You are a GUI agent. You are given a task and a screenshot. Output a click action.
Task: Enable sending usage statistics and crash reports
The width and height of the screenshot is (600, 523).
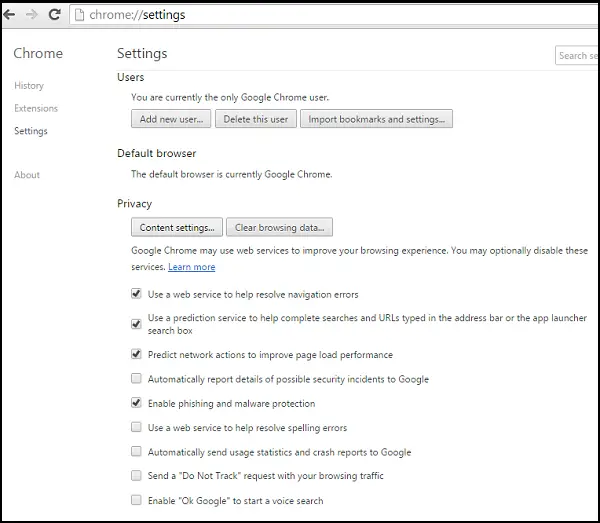tap(136, 451)
